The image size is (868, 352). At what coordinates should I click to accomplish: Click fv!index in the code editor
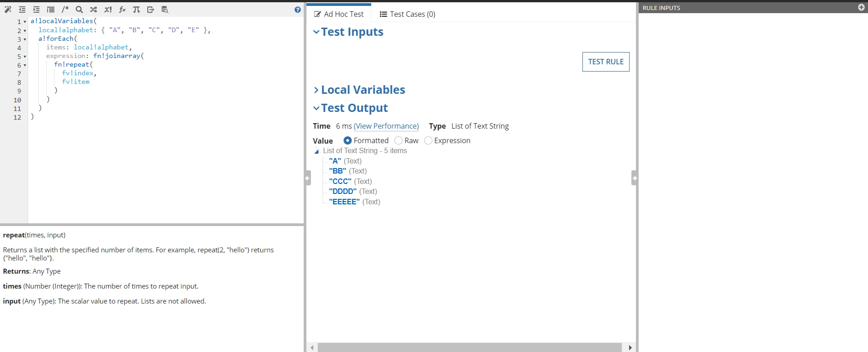point(78,73)
